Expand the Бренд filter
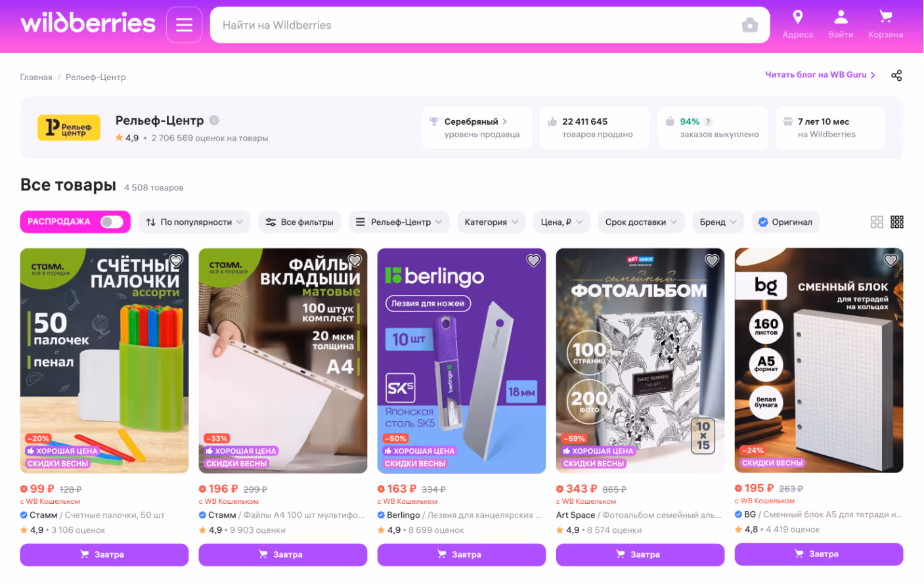924x584 pixels. [x=718, y=222]
